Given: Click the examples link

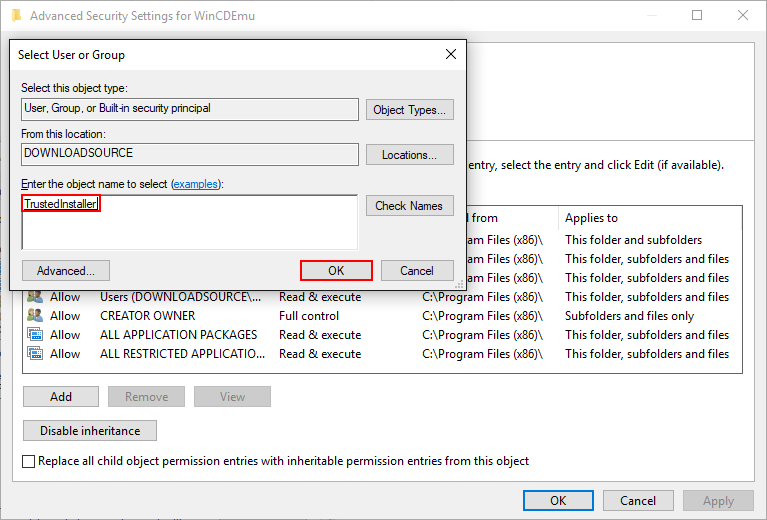Looking at the screenshot, I should coord(196,184).
